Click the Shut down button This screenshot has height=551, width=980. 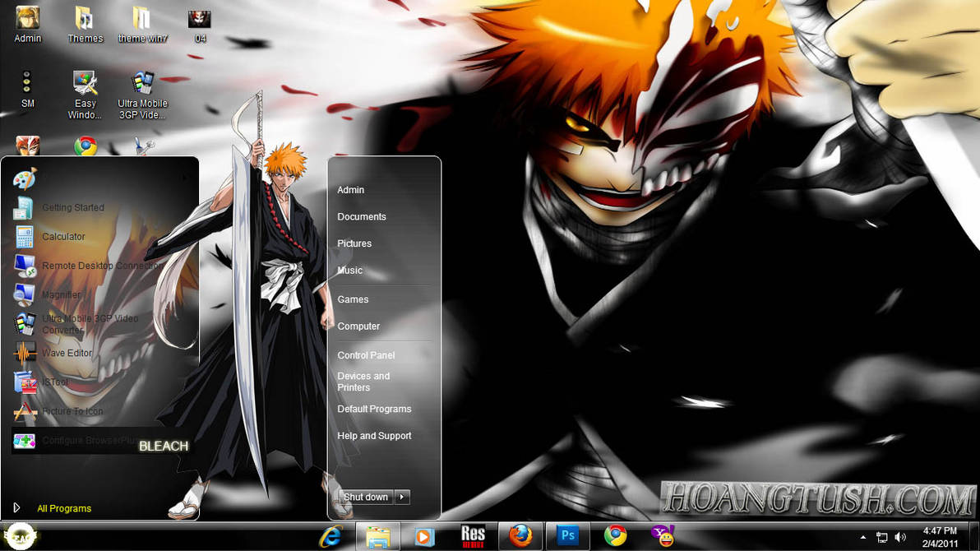tap(365, 497)
